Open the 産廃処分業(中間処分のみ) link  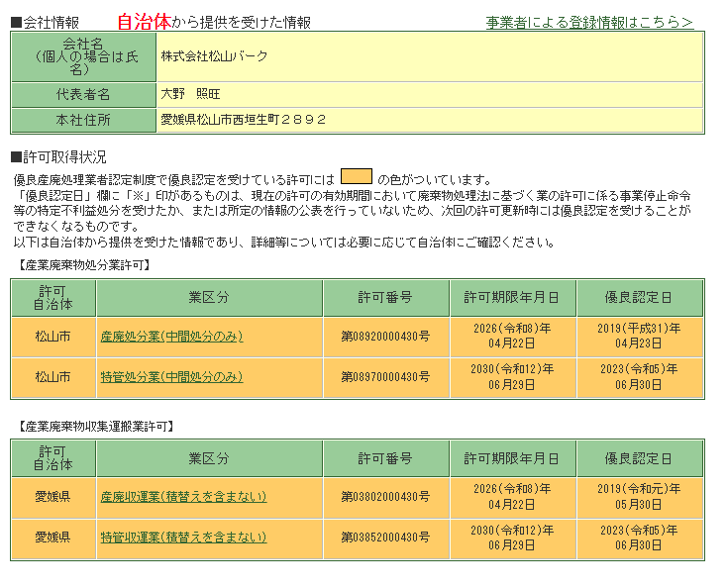[x=171, y=337]
